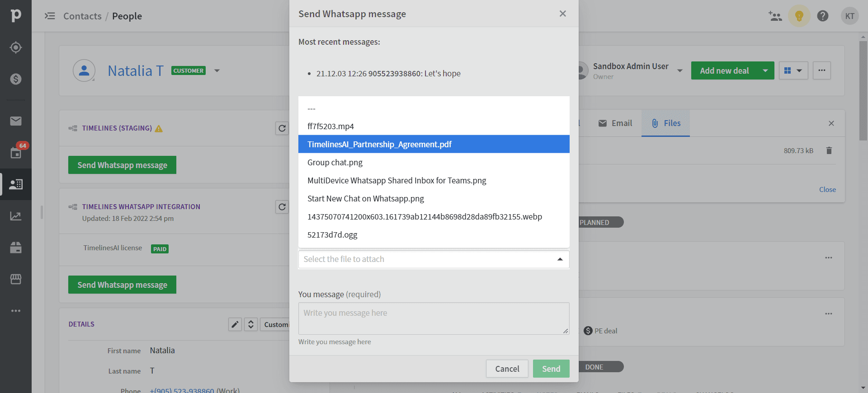Click Send Whatsapp message under Whatsapp Integration
Screen dimensions: 868x393
point(122,285)
